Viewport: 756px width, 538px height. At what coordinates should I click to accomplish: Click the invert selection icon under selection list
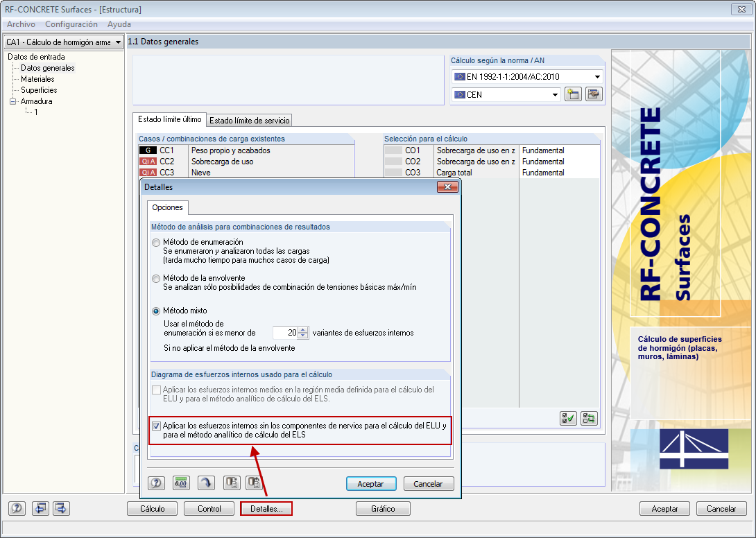pos(589,418)
